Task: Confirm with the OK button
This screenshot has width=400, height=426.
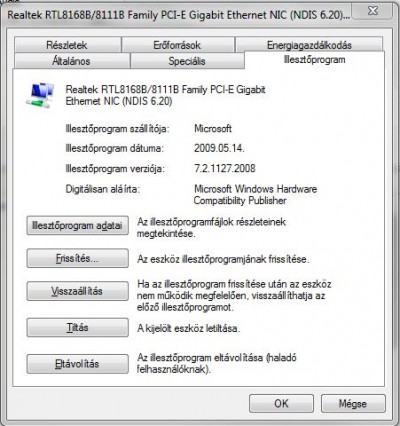Action: click(281, 403)
